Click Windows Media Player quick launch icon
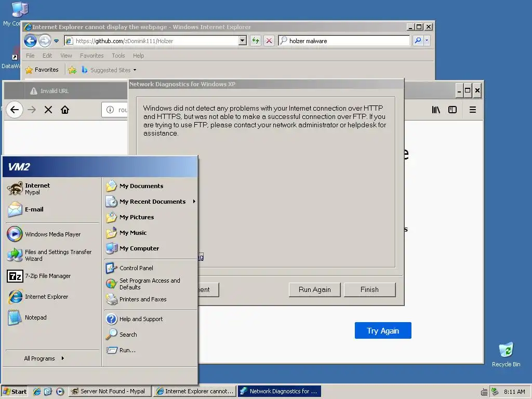Viewport: 532px width, 399px height. 60,392
